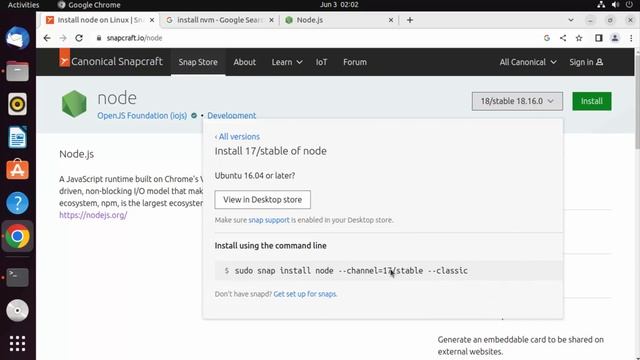Viewport: 640px width, 360px height.
Task: Click View in Desktop store button
Action: [262, 200]
